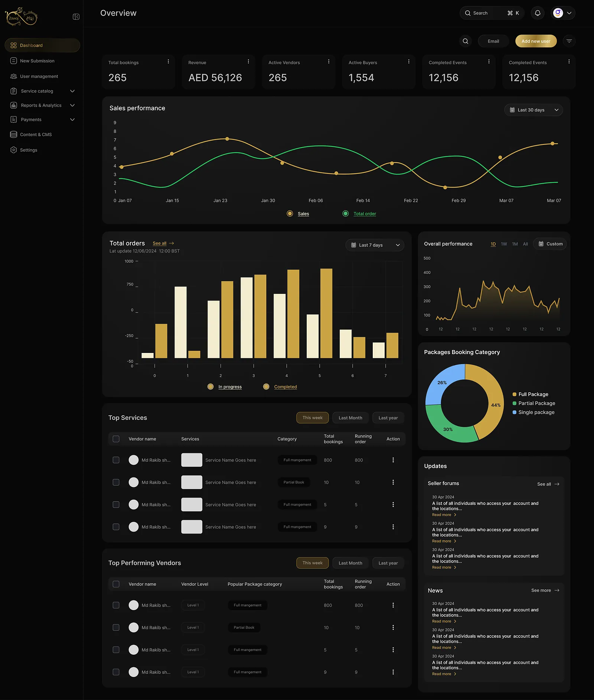Viewport: 594px width, 700px height.
Task: Expand the Payments submenu
Action: coord(72,120)
